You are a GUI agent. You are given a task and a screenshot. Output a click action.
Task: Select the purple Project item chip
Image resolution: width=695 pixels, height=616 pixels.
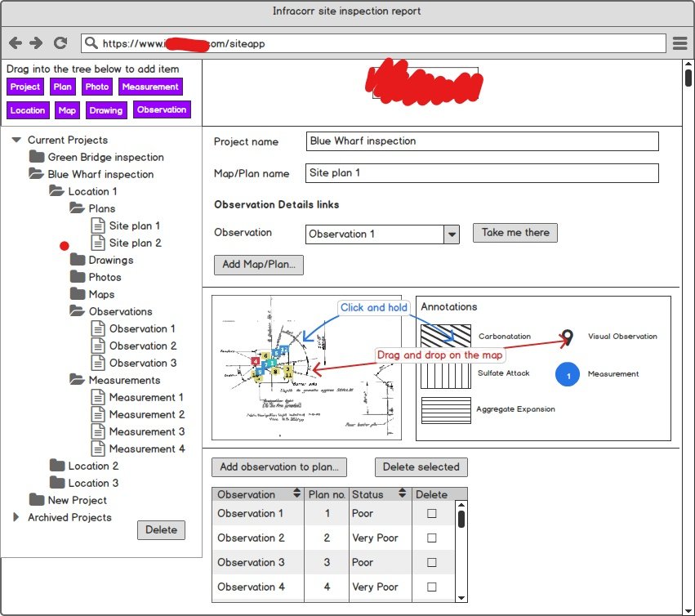[x=25, y=87]
